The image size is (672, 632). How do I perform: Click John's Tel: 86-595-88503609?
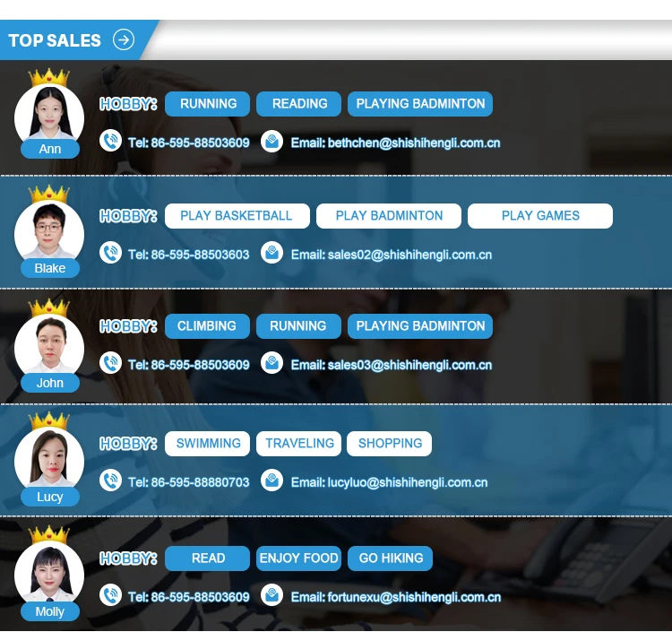coord(188,365)
